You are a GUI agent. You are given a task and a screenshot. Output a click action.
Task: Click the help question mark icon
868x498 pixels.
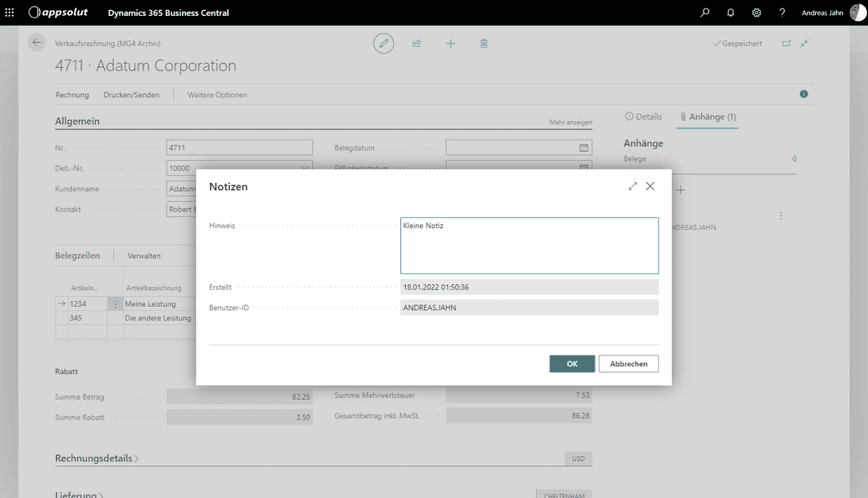(x=782, y=13)
